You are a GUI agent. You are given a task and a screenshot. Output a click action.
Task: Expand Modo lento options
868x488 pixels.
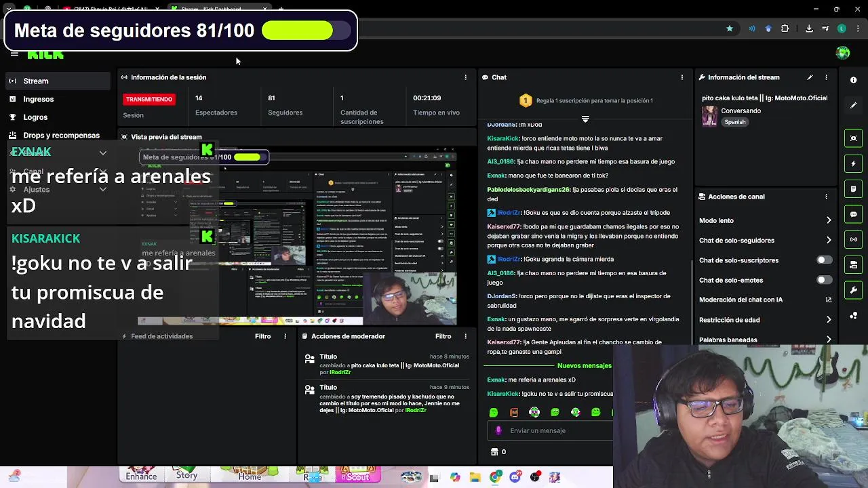tap(829, 220)
